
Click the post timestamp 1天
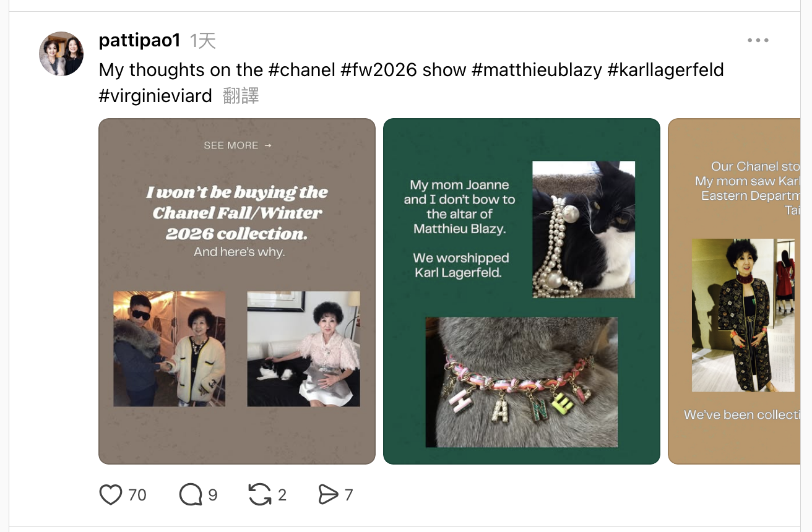[202, 41]
